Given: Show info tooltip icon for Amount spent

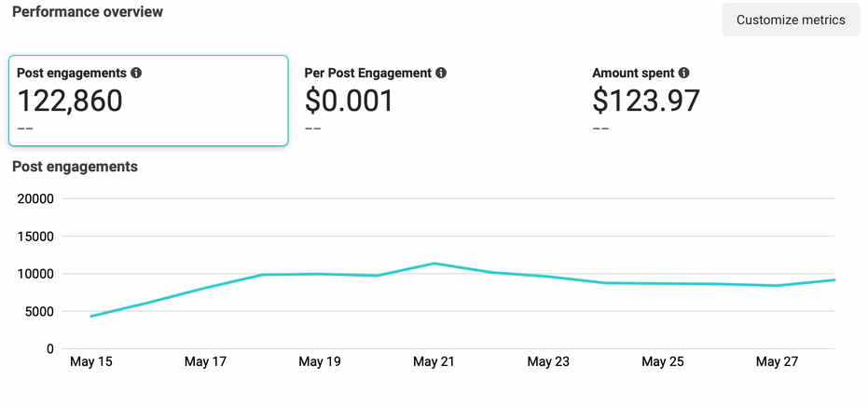Looking at the screenshot, I should click(x=683, y=73).
